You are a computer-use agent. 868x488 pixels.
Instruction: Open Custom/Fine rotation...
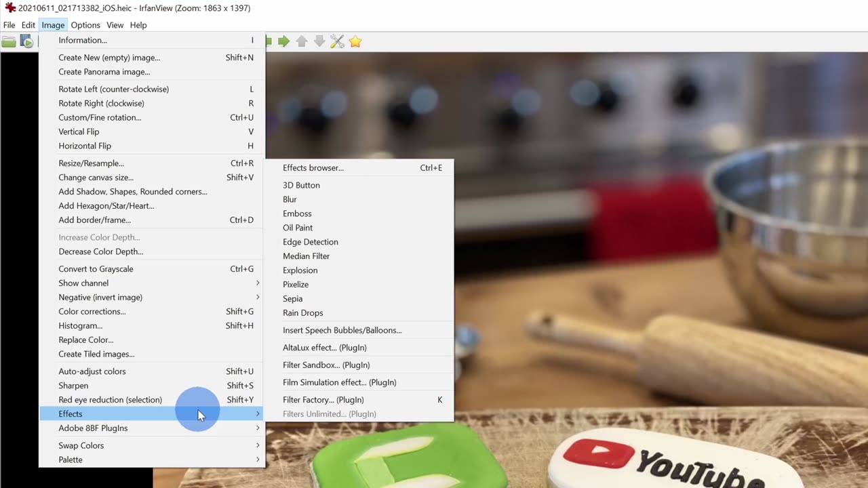[x=151, y=117]
